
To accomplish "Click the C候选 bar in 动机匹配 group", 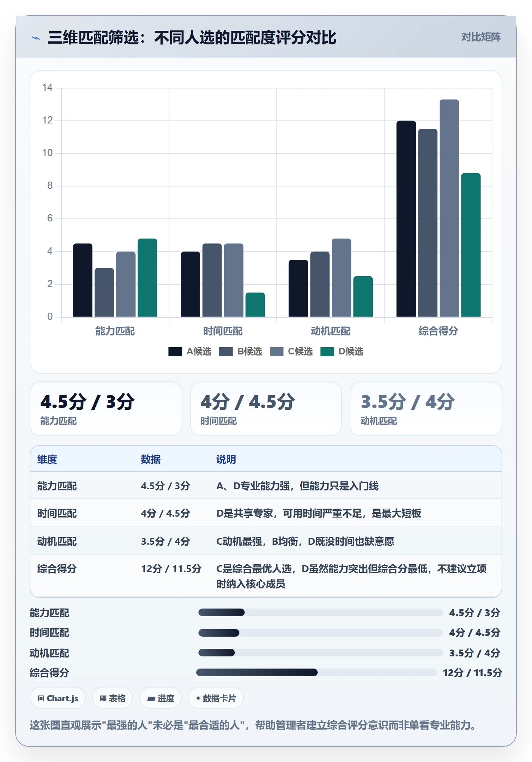I will pos(341,278).
